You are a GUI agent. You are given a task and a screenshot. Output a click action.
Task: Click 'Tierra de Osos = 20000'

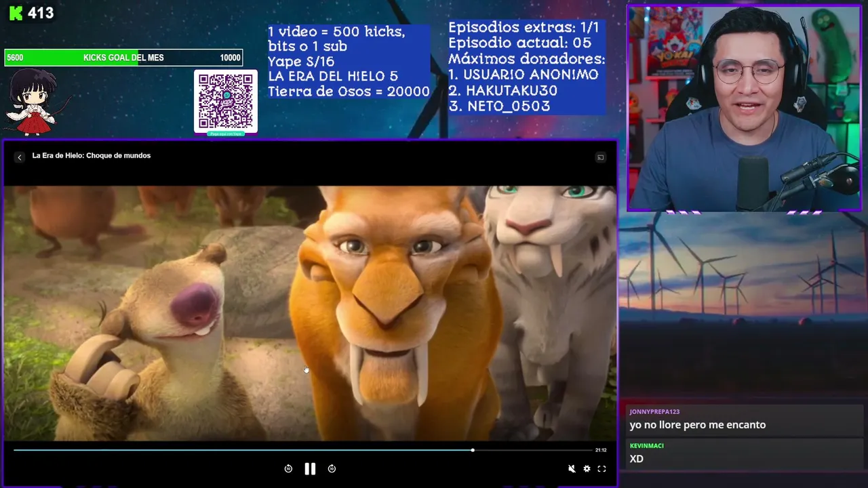coord(349,91)
